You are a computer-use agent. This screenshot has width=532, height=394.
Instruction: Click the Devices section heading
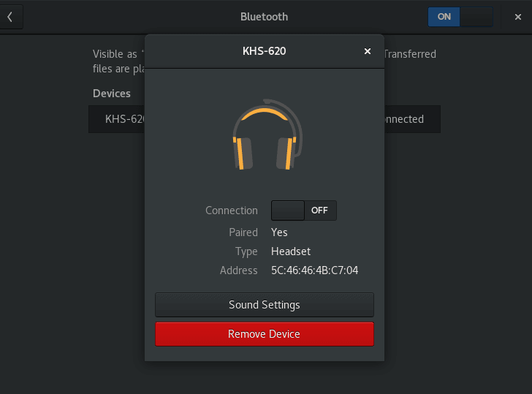click(x=112, y=94)
